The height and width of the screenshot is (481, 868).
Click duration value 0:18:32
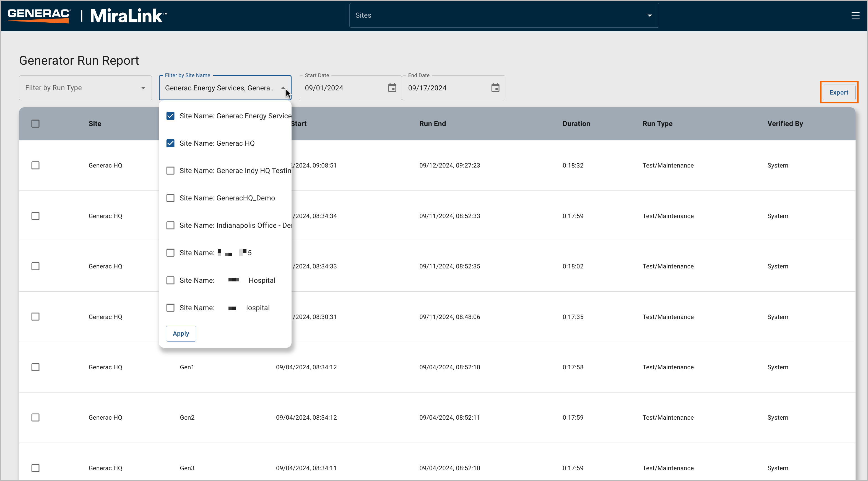click(x=573, y=165)
